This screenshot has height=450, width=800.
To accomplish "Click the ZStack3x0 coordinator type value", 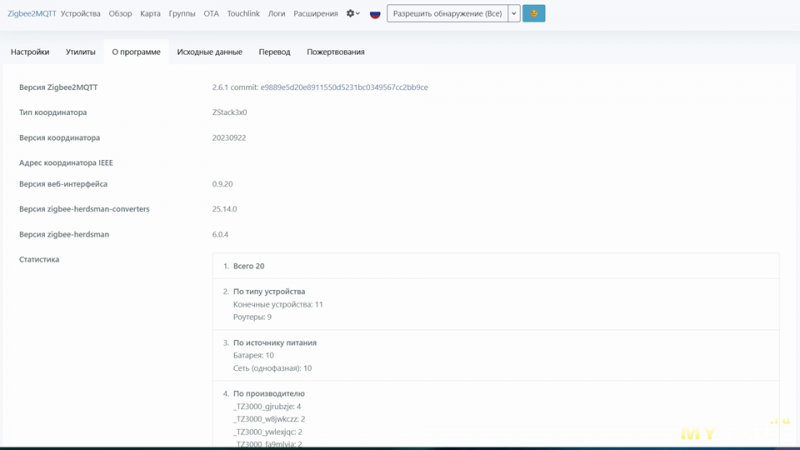I will click(x=230, y=112).
